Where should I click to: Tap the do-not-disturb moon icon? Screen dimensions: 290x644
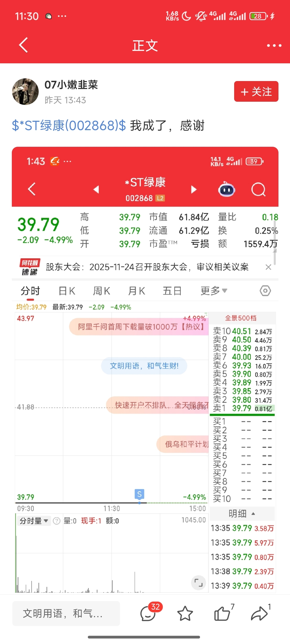point(186,16)
